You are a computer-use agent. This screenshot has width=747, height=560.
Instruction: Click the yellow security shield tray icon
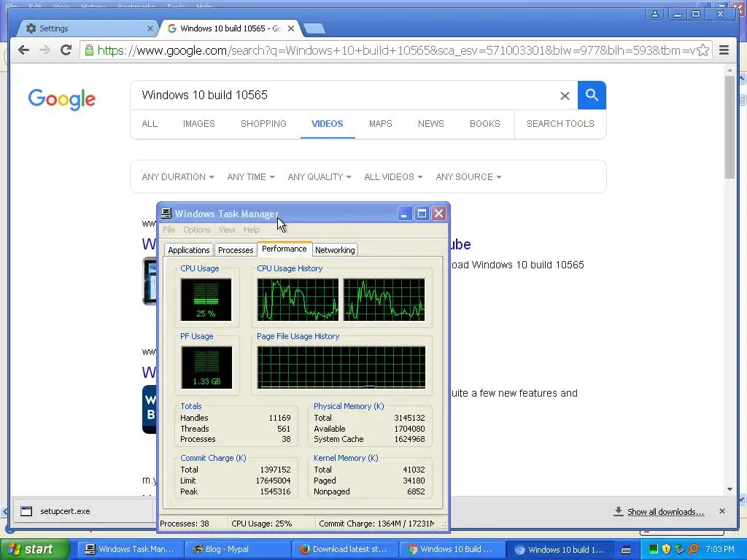pyautogui.click(x=666, y=550)
